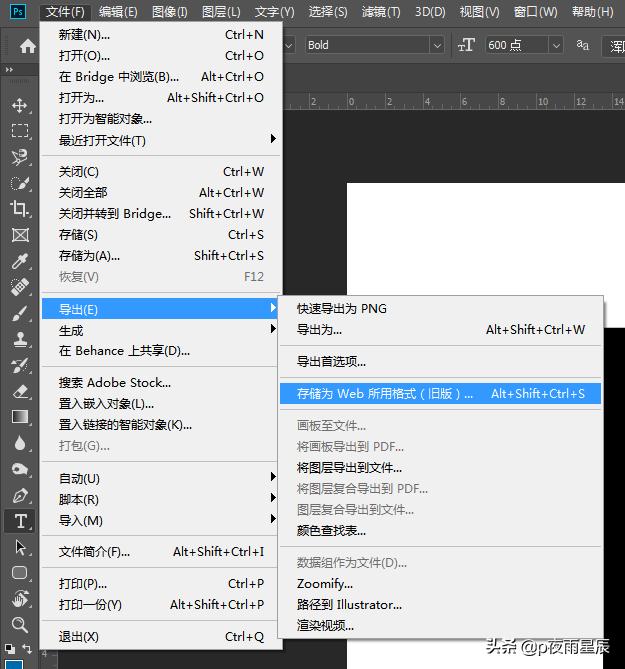Viewport: 625px width, 669px height.
Task: Choose Zoomify... export option
Action: [x=440, y=583]
